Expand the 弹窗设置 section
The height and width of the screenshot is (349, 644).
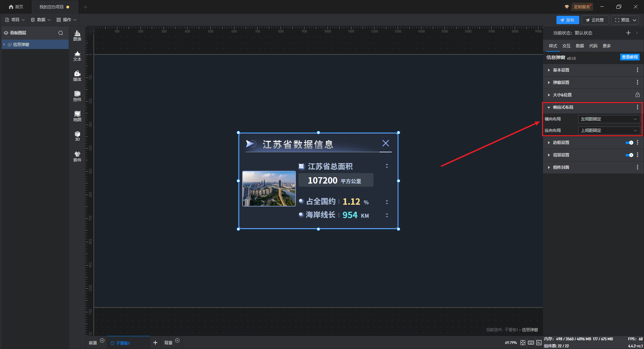(549, 83)
